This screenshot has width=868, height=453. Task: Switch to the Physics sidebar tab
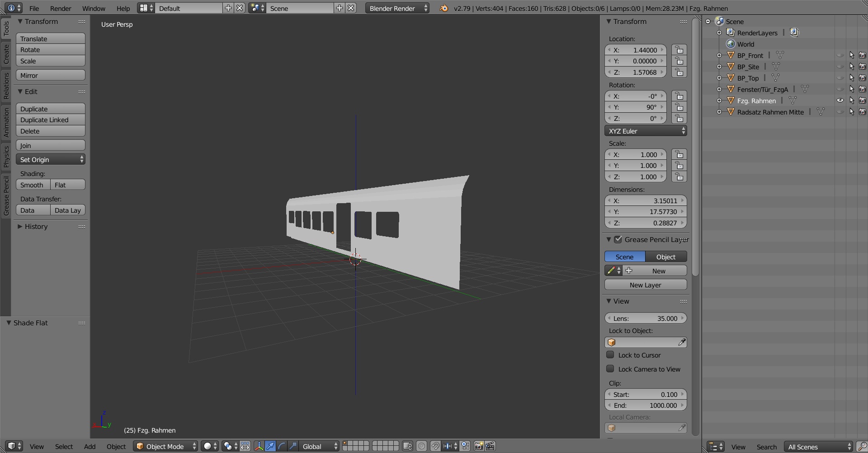pos(6,157)
